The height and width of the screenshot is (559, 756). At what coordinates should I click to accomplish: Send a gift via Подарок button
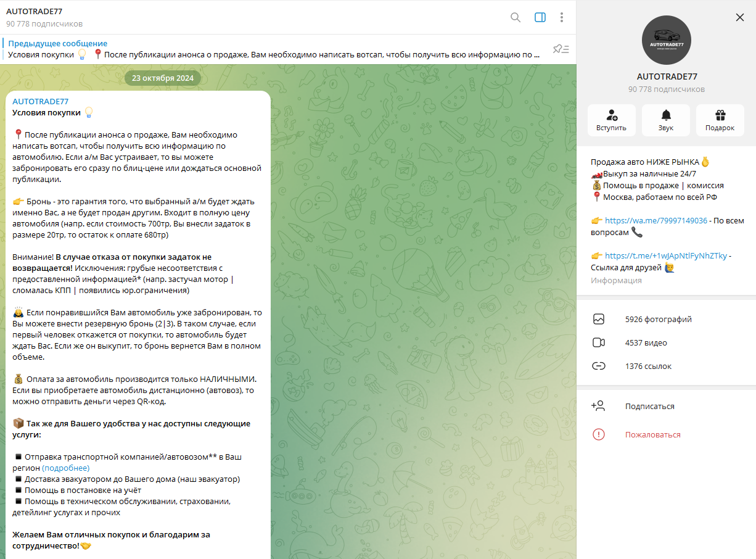click(720, 120)
